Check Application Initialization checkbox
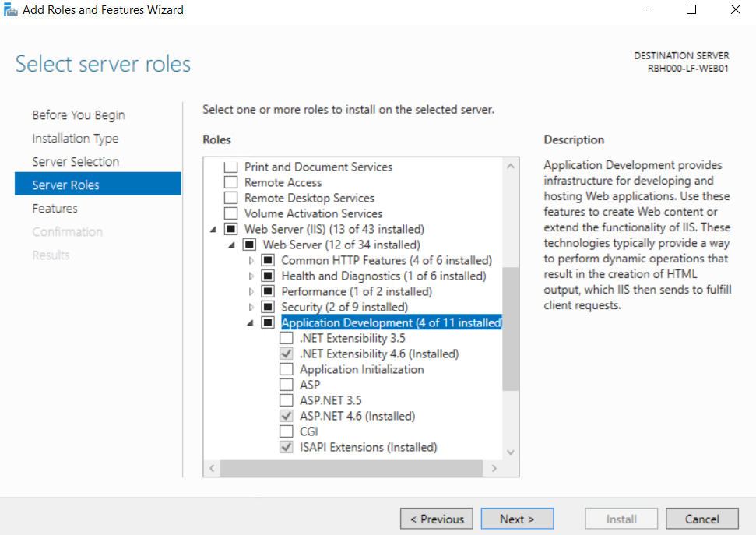The width and height of the screenshot is (756, 535). (287, 369)
